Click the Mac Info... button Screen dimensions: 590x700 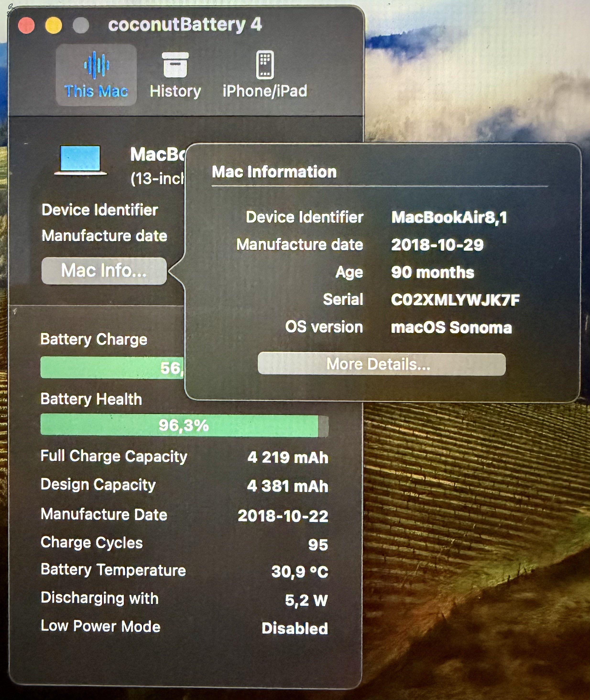pyautogui.click(x=104, y=270)
